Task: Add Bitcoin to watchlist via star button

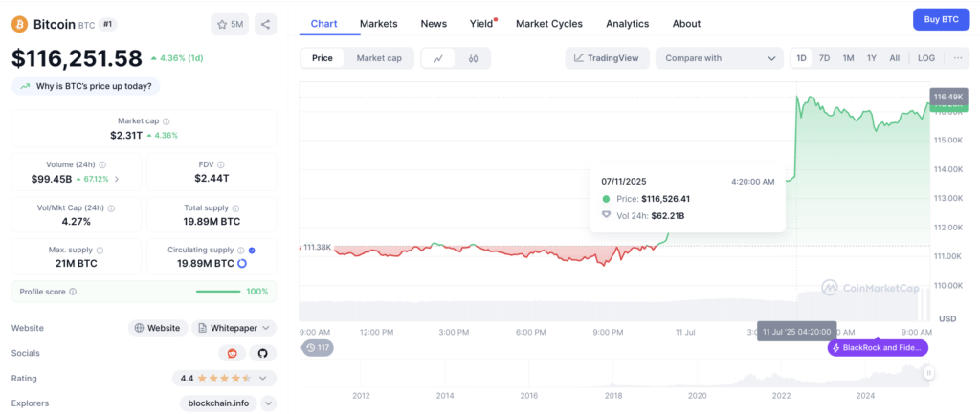Action: tap(230, 24)
